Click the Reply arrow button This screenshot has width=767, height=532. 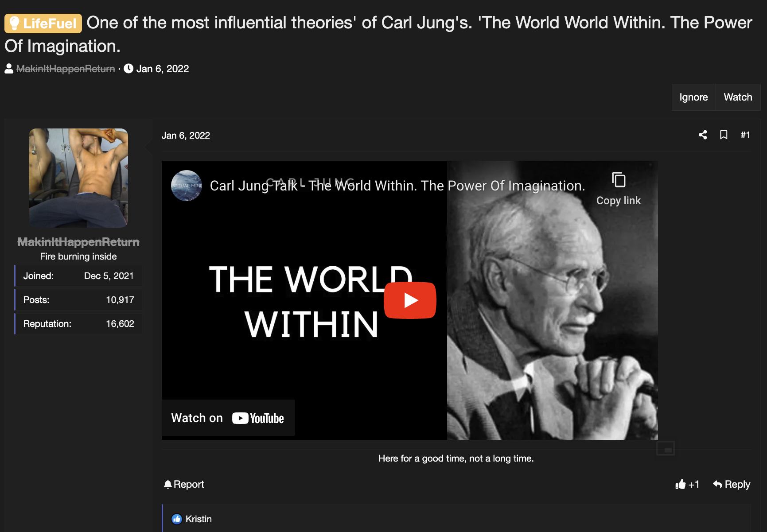[732, 484]
